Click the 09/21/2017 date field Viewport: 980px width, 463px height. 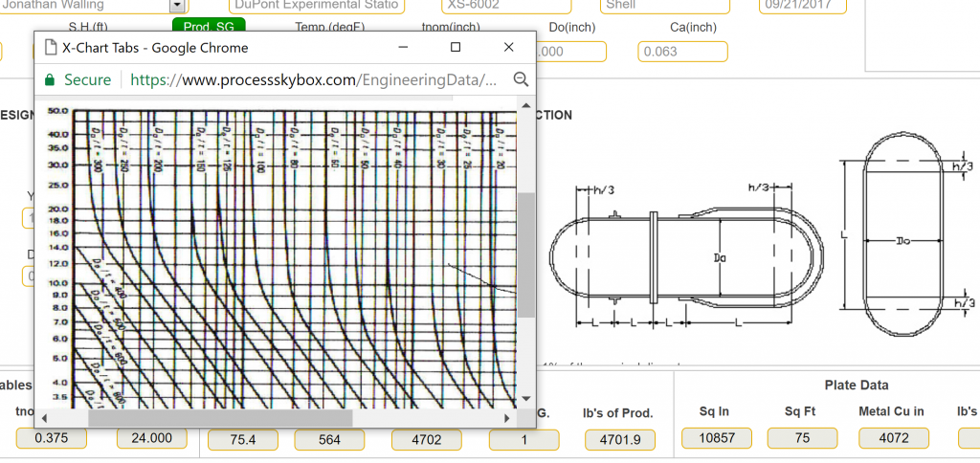(804, 5)
